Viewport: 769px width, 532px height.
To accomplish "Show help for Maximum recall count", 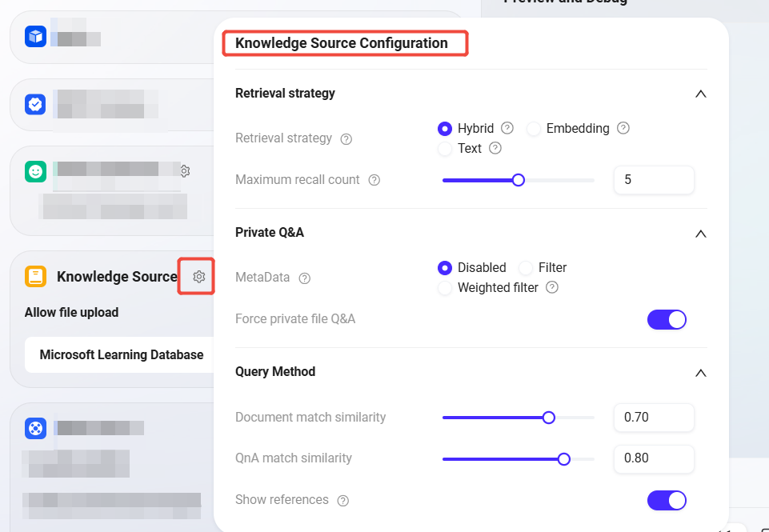I will [x=374, y=180].
